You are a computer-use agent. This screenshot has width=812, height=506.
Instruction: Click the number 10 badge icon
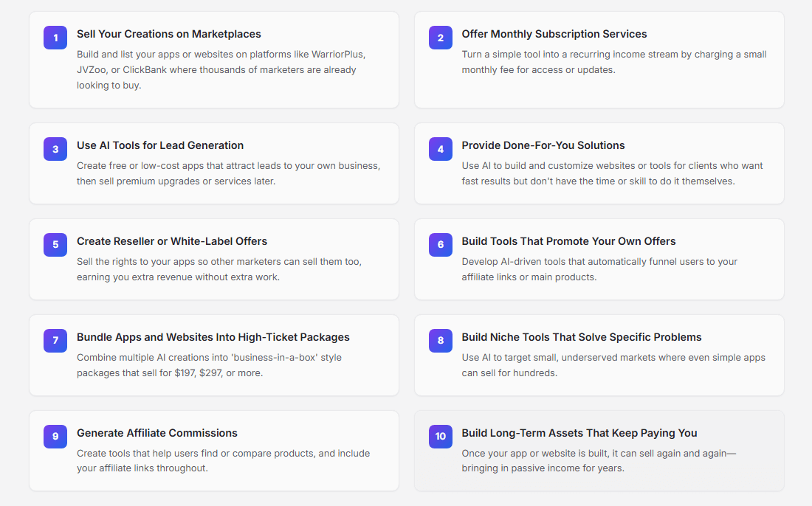(441, 437)
